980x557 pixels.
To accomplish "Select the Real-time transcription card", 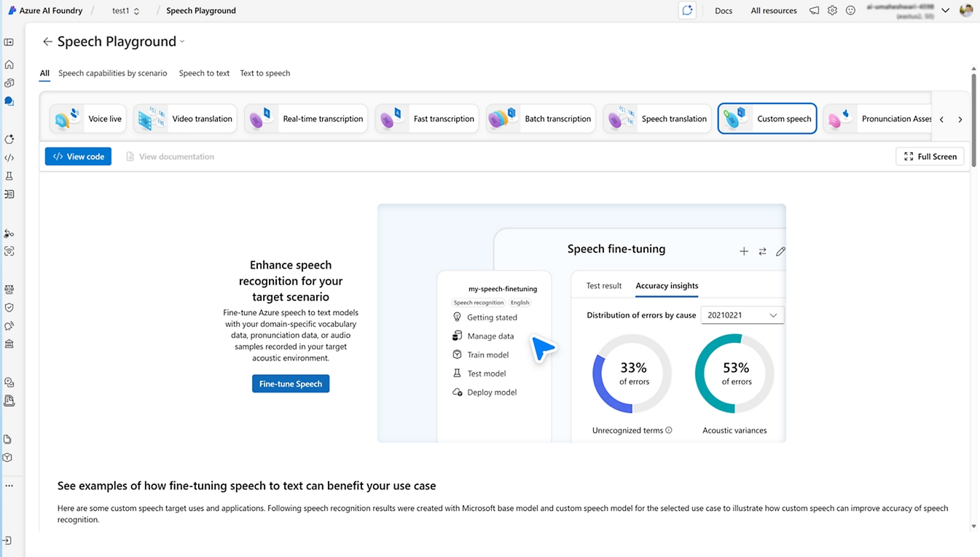I will pyautogui.click(x=306, y=119).
